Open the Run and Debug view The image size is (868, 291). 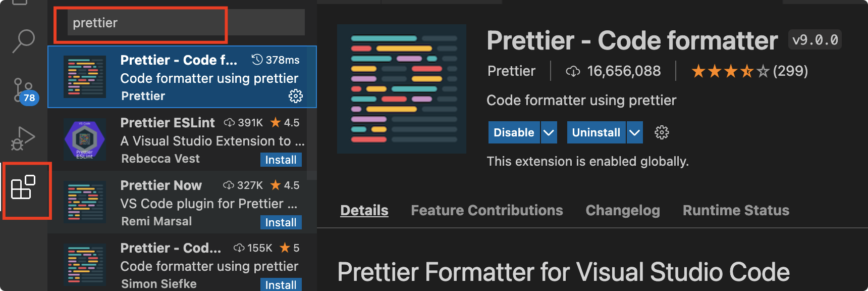click(x=23, y=138)
